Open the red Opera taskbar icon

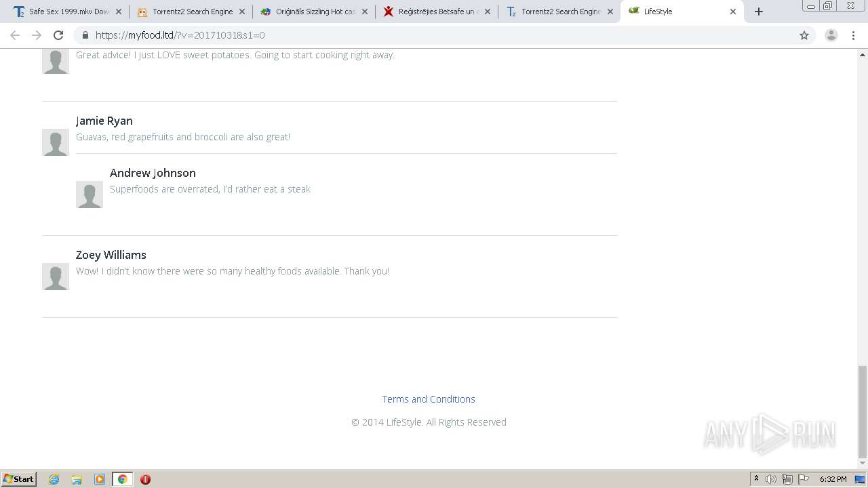coord(145,479)
